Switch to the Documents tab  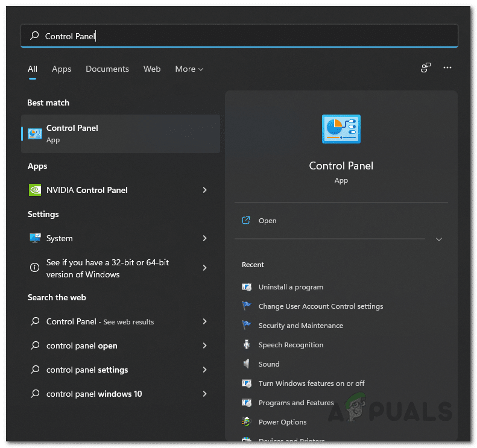pyautogui.click(x=107, y=69)
